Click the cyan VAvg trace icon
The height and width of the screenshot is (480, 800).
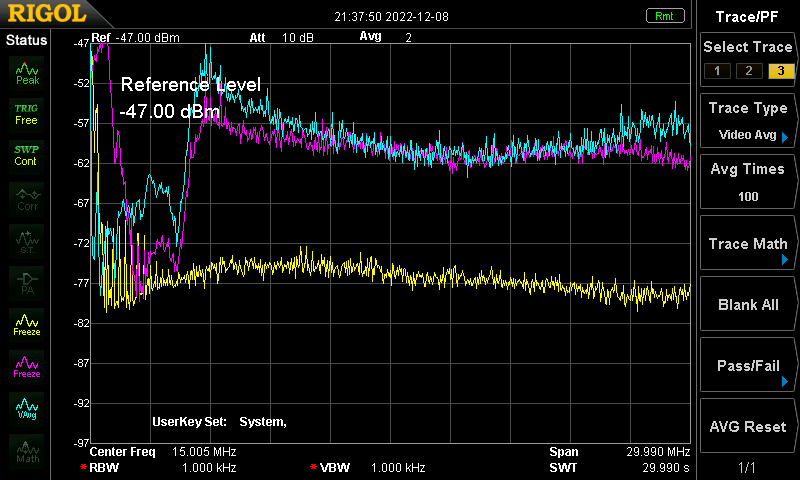click(x=27, y=409)
